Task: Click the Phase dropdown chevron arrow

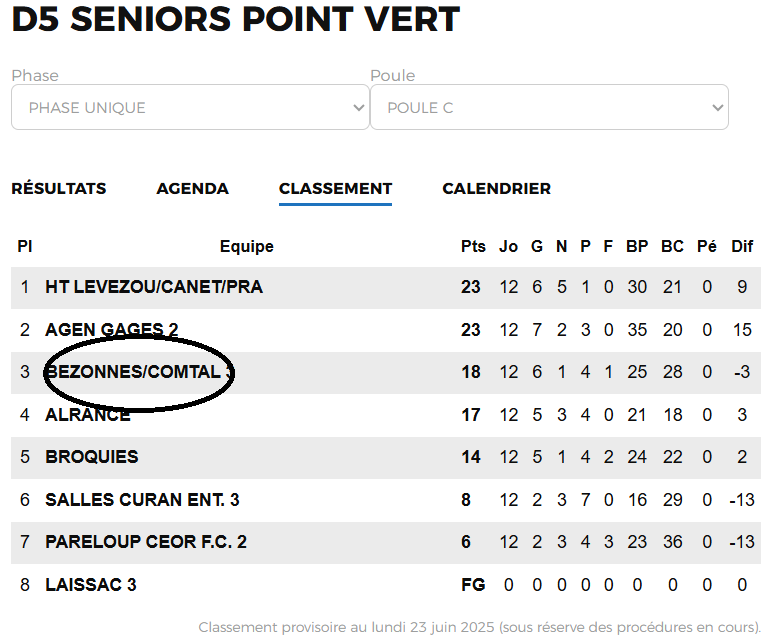Action: [x=360, y=108]
